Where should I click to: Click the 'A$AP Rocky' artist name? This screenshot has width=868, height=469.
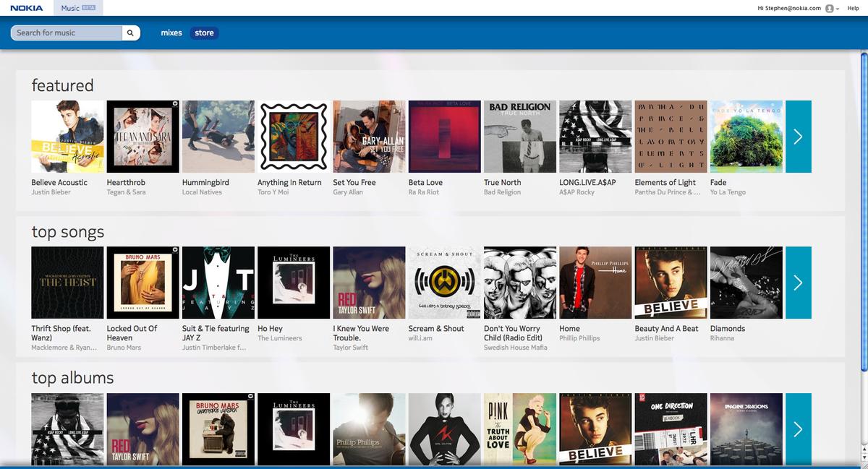(x=576, y=192)
